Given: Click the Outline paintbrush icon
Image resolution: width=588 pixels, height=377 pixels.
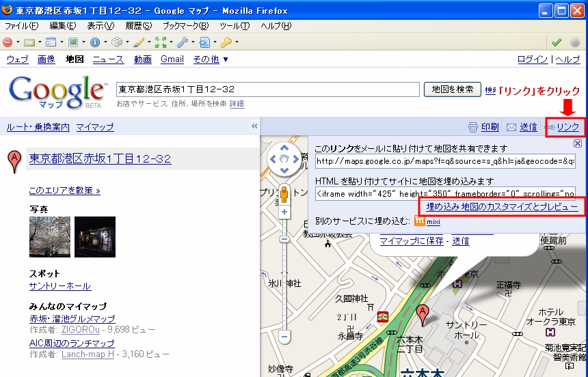Looking at the screenshot, I should coord(139,42).
